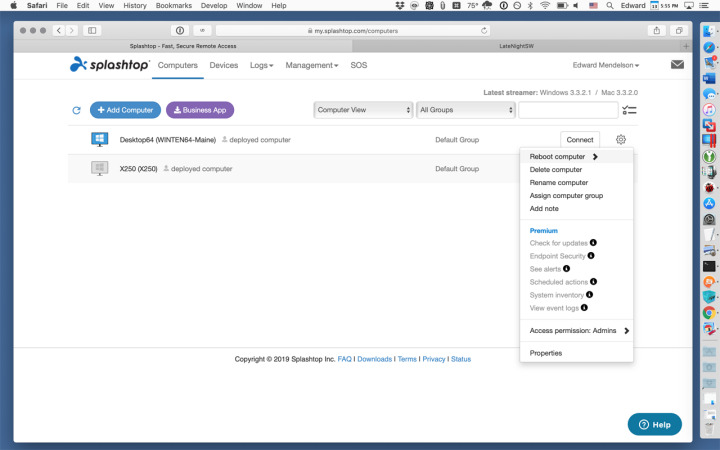This screenshot has height=450, width=720.
Task: Click the X250 grey monitor icon
Action: point(100,168)
